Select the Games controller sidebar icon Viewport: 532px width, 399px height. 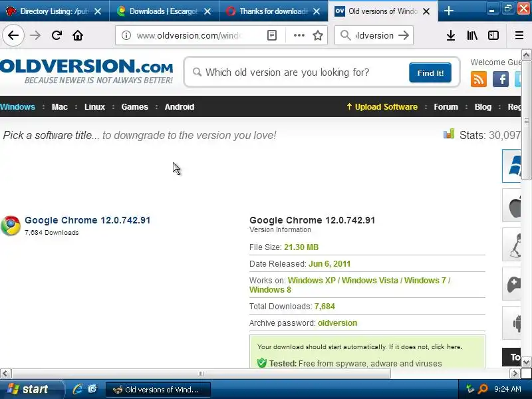point(511,284)
